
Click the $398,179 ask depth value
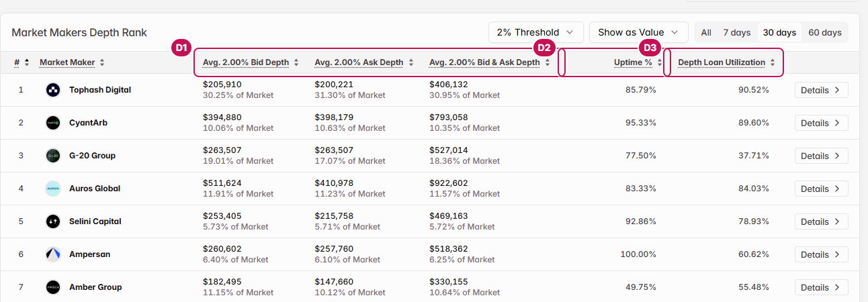tap(334, 117)
